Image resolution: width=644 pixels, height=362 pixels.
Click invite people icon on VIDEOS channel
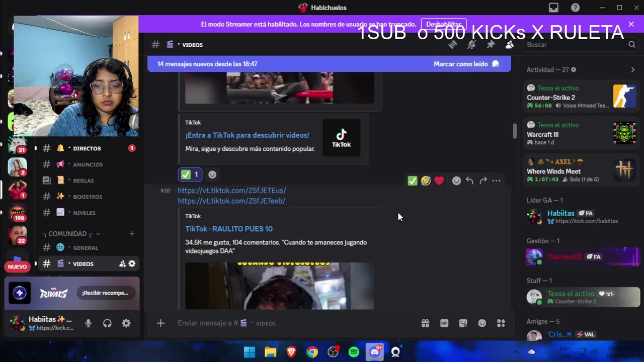pyautogui.click(x=122, y=263)
